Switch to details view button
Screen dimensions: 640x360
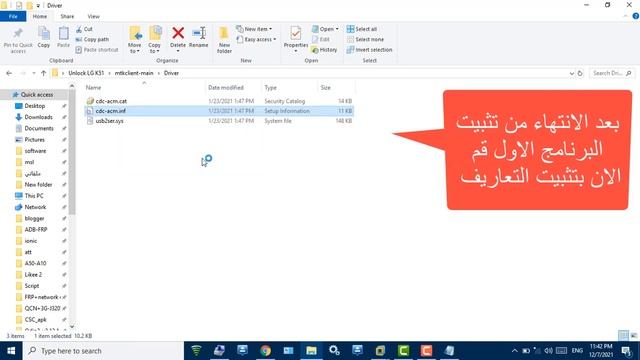pos(623,336)
